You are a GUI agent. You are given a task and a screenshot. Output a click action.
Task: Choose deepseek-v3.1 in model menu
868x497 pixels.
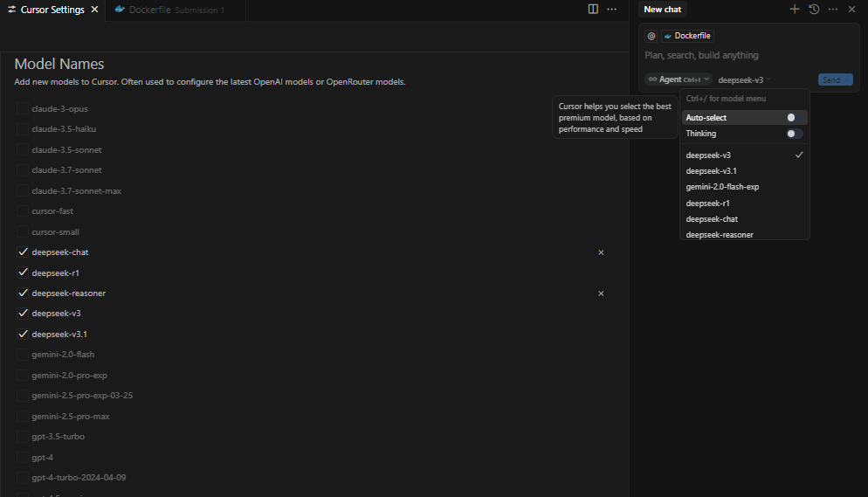click(x=745, y=171)
